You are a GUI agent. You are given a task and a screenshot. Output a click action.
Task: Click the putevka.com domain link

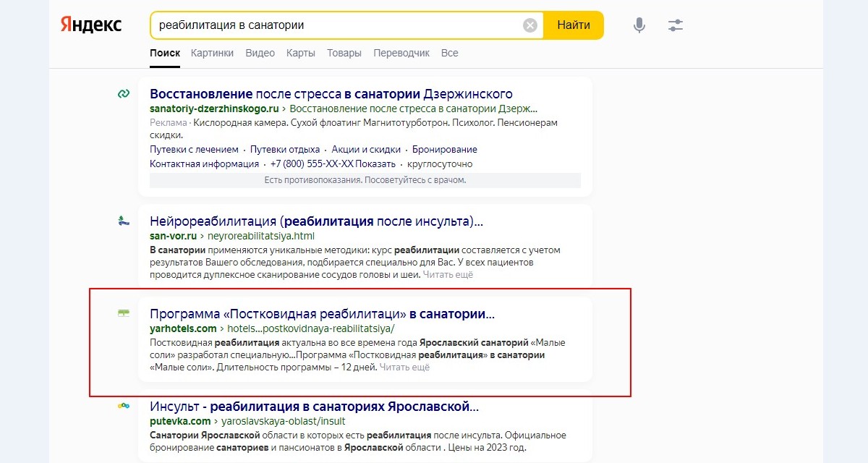coord(180,421)
